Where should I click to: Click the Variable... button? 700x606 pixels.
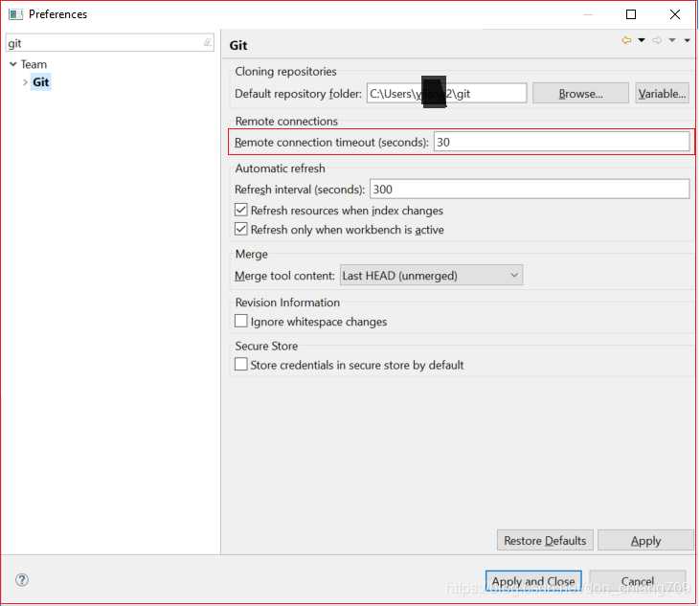click(662, 93)
